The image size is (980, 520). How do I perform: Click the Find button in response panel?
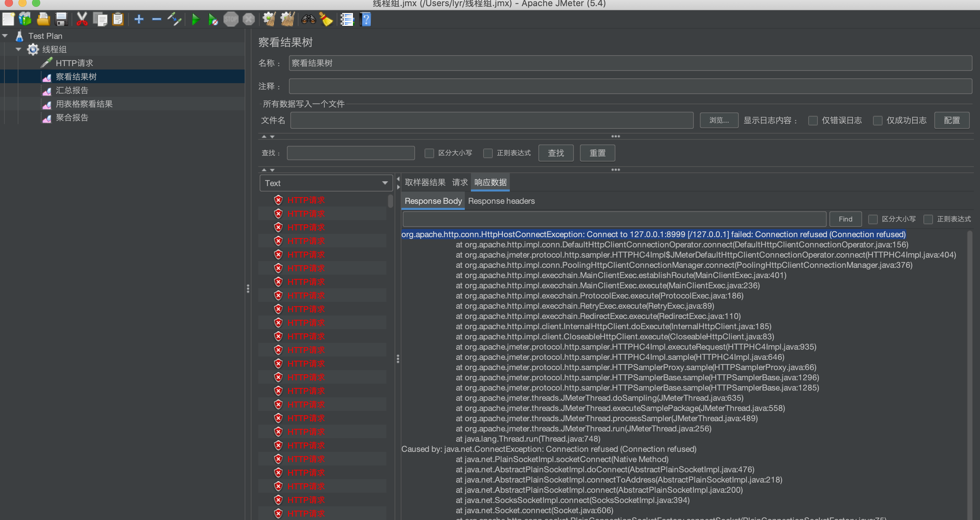pos(845,219)
